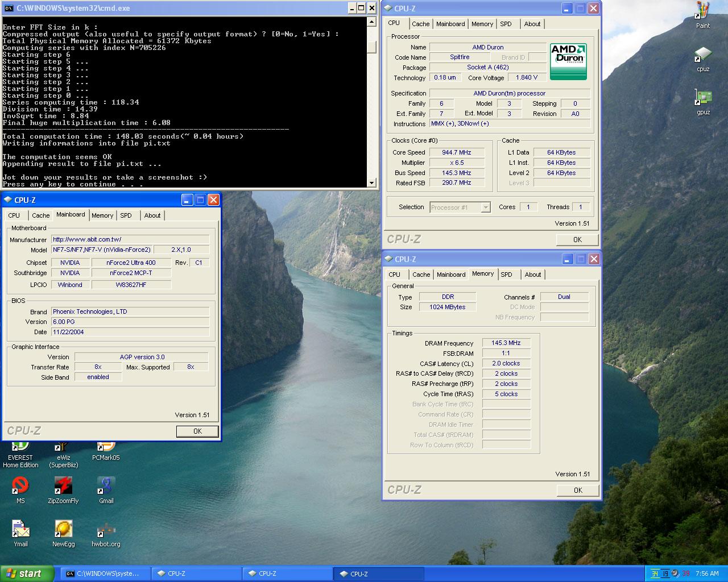Open the cpuz desktop shortcut

pos(703,59)
